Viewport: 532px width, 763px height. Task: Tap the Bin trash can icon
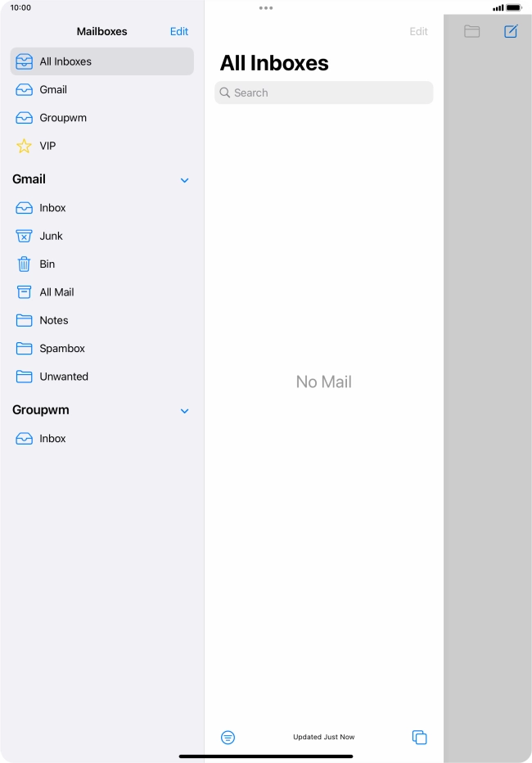pos(24,264)
